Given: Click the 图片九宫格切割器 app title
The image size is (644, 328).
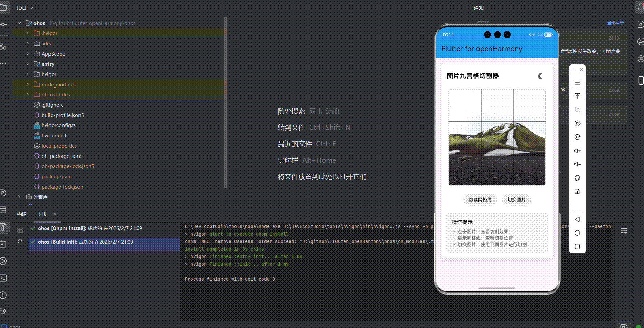Looking at the screenshot, I should pyautogui.click(x=473, y=76).
